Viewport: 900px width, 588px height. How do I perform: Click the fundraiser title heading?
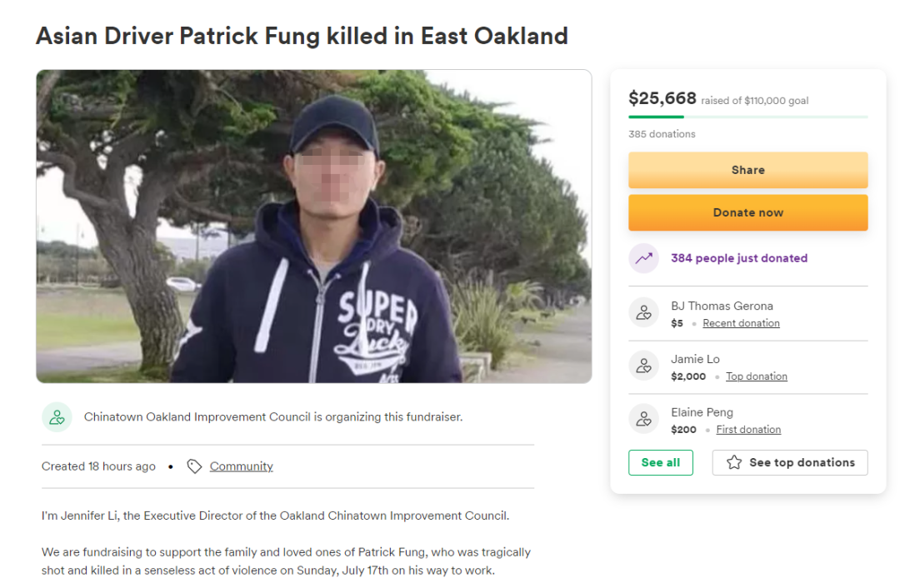point(302,36)
